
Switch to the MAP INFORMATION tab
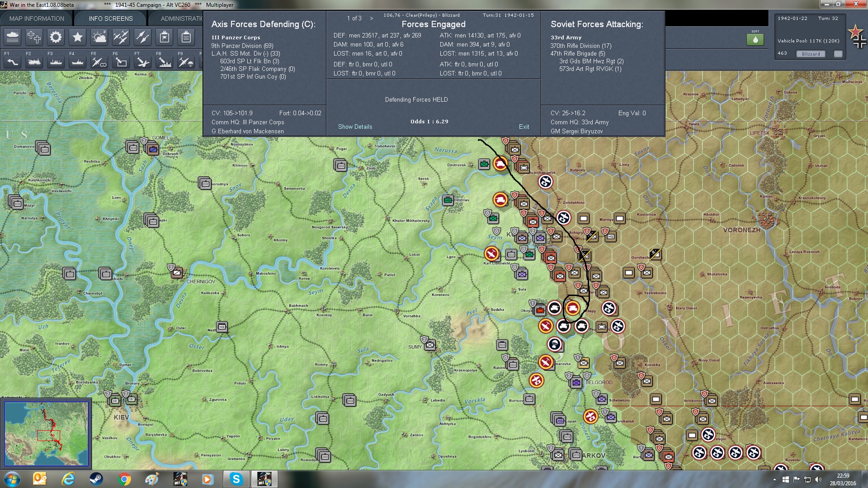tap(37, 19)
